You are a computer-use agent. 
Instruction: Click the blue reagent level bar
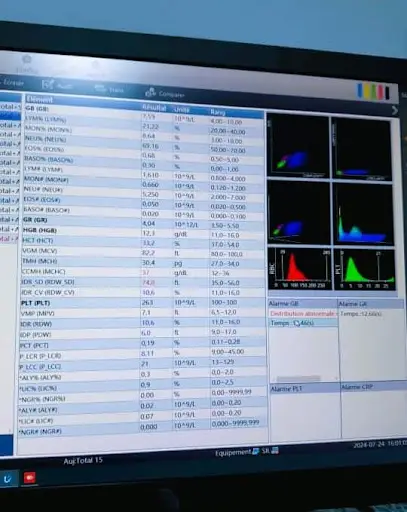(x=360, y=91)
